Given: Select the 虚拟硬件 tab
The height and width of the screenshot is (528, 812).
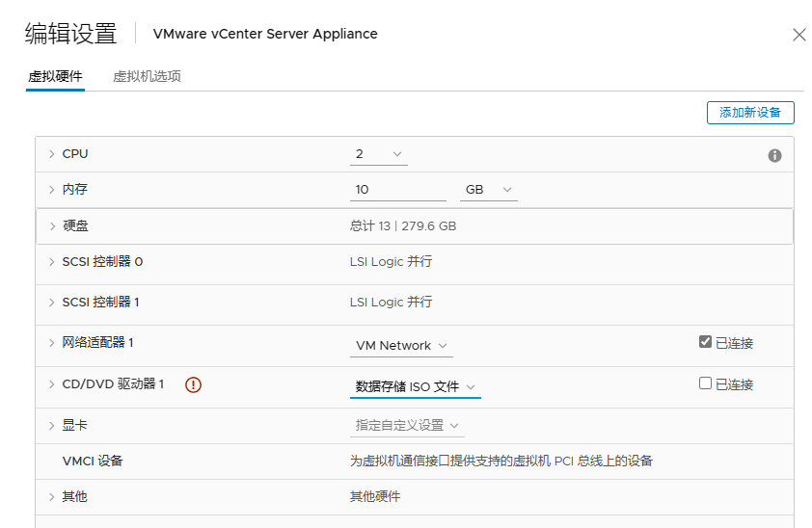Looking at the screenshot, I should 55,76.
